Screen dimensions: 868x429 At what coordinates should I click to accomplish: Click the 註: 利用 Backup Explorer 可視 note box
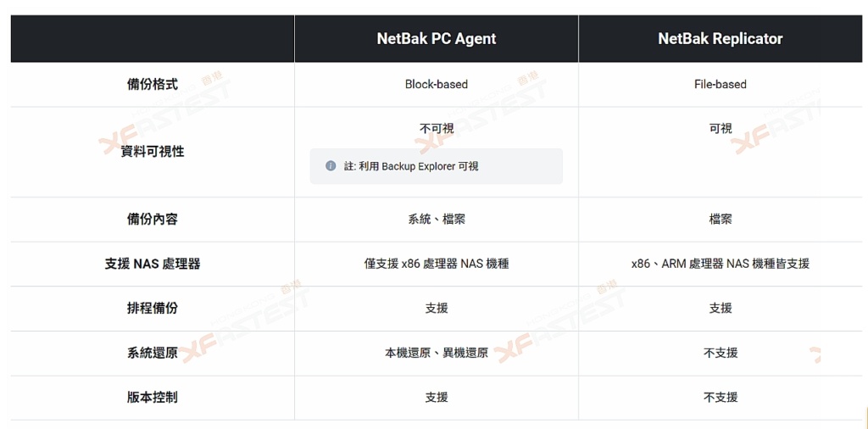[436, 166]
